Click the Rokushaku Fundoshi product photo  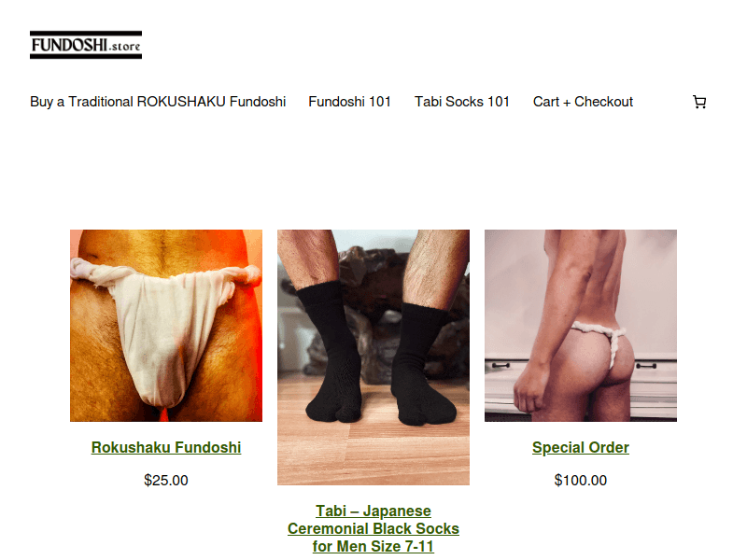click(x=166, y=326)
